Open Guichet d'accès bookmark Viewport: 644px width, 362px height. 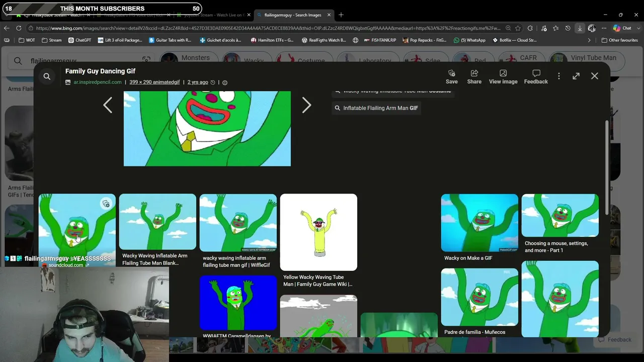pyautogui.click(x=220, y=40)
